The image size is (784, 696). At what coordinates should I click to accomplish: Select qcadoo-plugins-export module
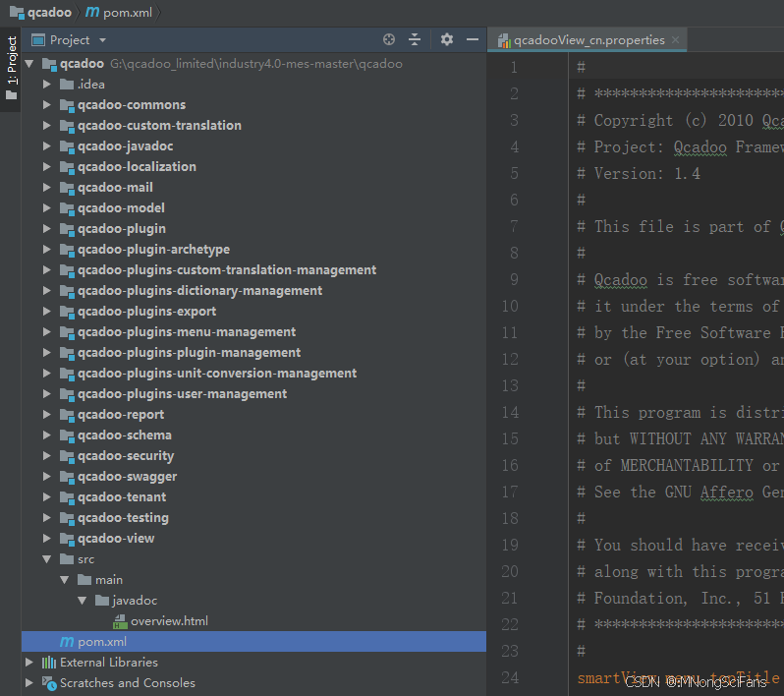point(146,312)
